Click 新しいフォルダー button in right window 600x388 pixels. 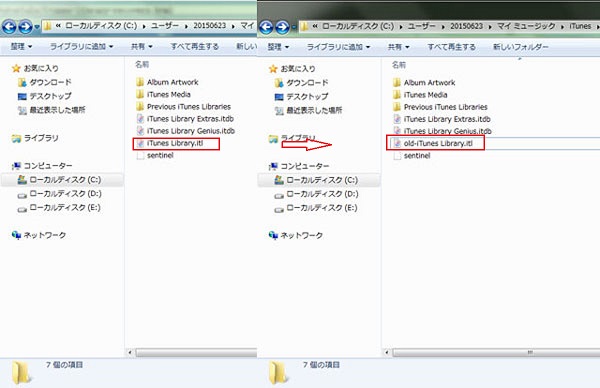click(520, 47)
